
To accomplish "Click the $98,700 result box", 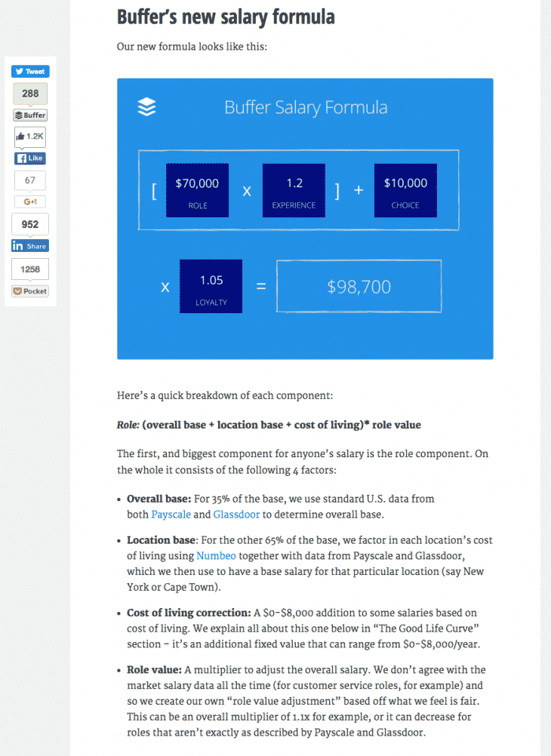I will point(359,286).
